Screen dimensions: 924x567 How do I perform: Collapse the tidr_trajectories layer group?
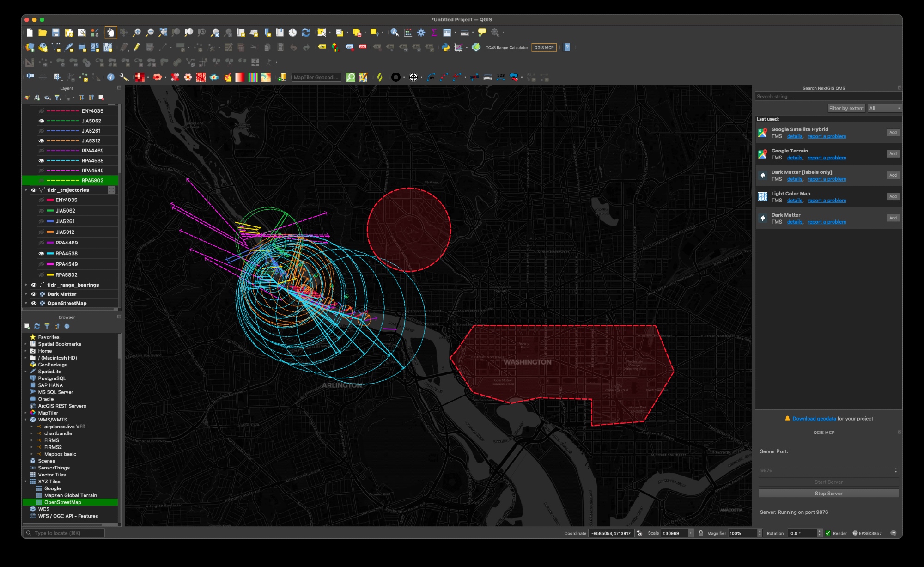pyautogui.click(x=26, y=190)
